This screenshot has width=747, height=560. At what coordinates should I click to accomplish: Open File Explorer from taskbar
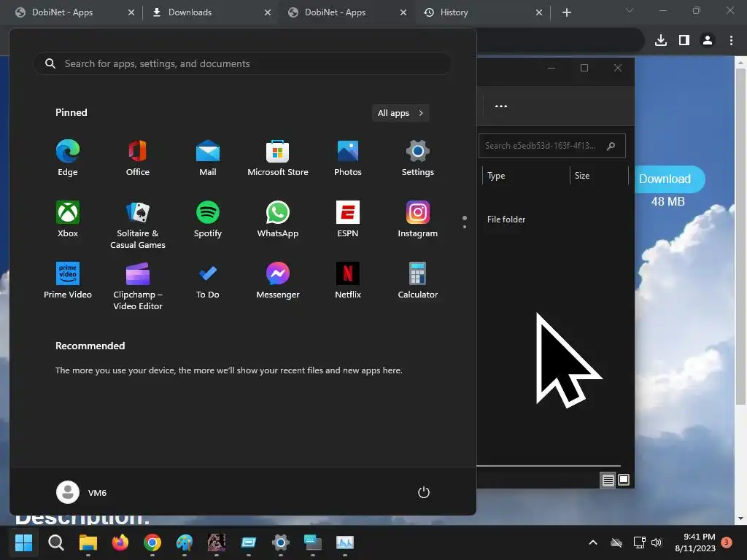88,542
